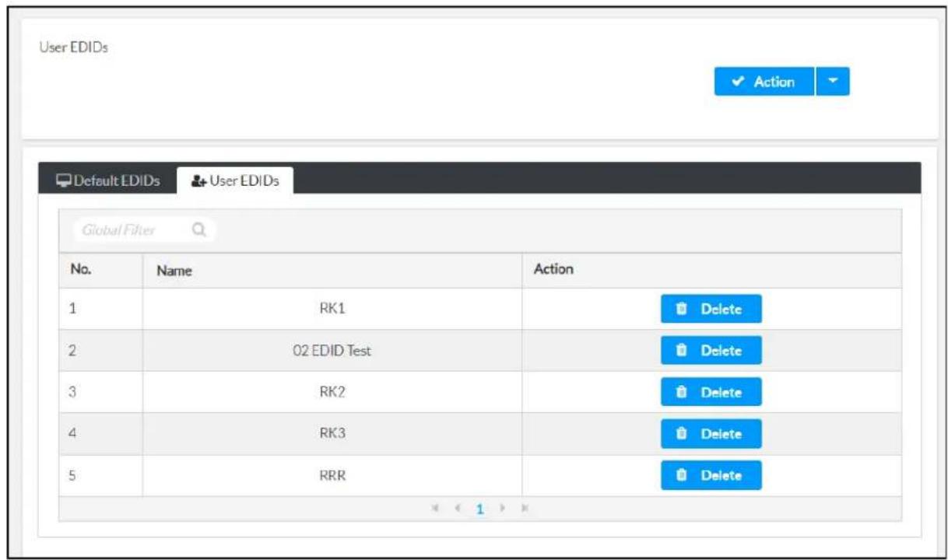The height and width of the screenshot is (560, 948).
Task: Go to first page in paginator
Action: (436, 509)
